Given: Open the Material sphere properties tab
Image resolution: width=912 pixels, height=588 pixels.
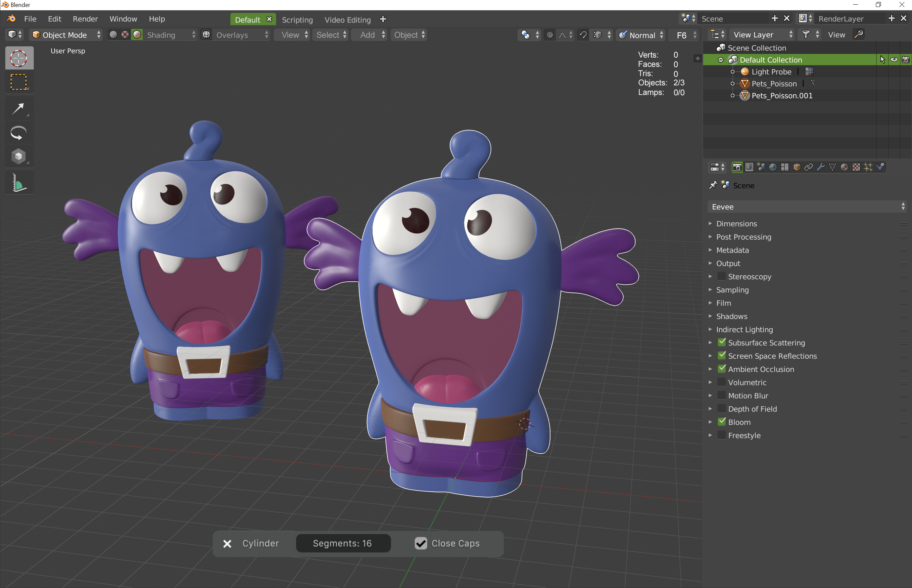Looking at the screenshot, I should coord(844,167).
